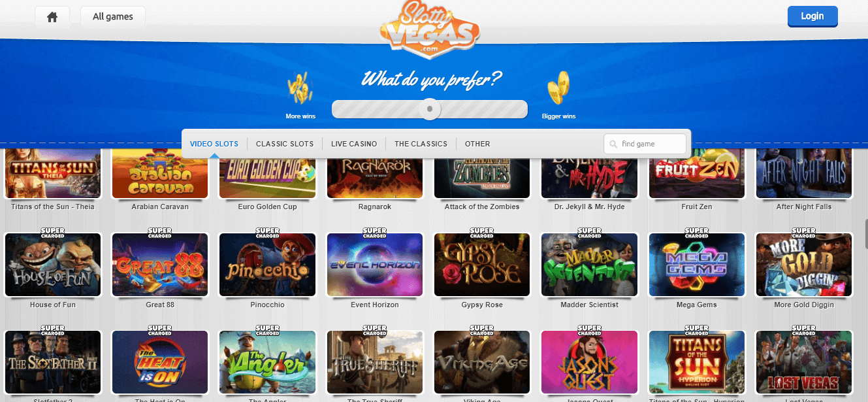This screenshot has width=868, height=402.
Task: Select The Classics tab
Action: tap(421, 144)
